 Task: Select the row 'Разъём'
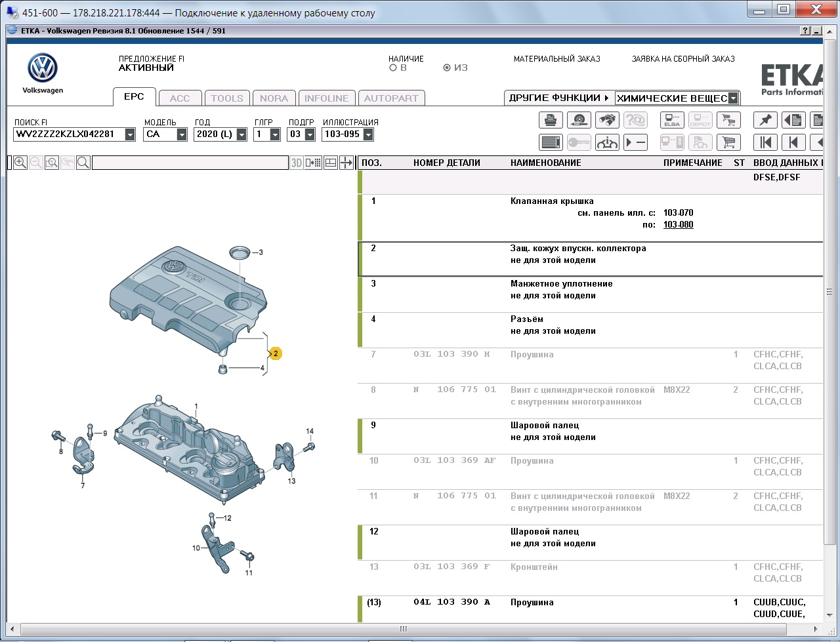pyautogui.click(x=591, y=330)
